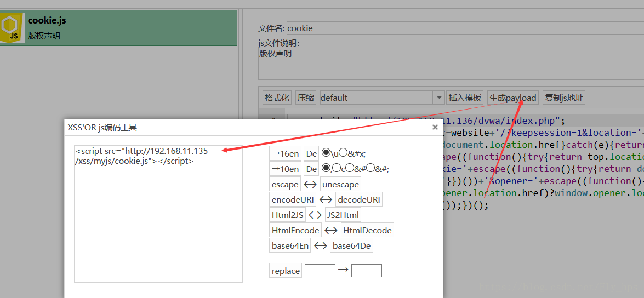Image resolution: width=644 pixels, height=298 pixels.
Task: Click the JS2Html button
Action: [343, 215]
